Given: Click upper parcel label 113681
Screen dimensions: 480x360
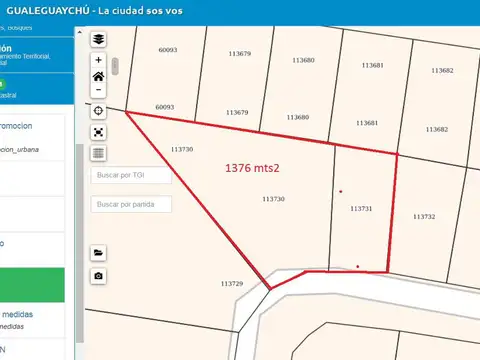Looking at the screenshot, I should click(373, 65).
